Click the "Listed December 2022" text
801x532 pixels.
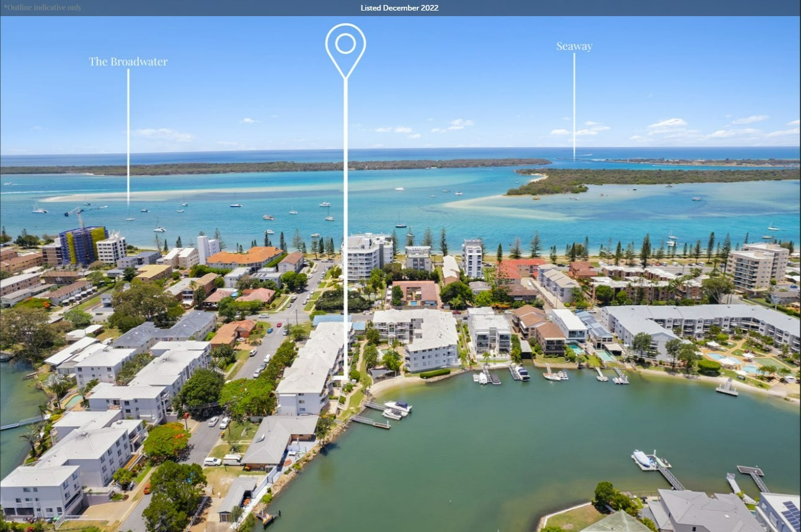400,8
